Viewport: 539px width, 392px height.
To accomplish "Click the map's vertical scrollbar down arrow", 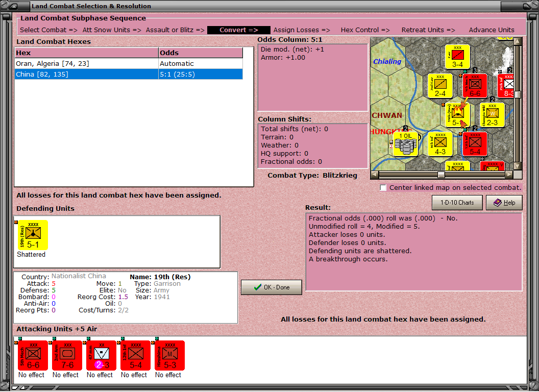I will pyautogui.click(x=518, y=166).
